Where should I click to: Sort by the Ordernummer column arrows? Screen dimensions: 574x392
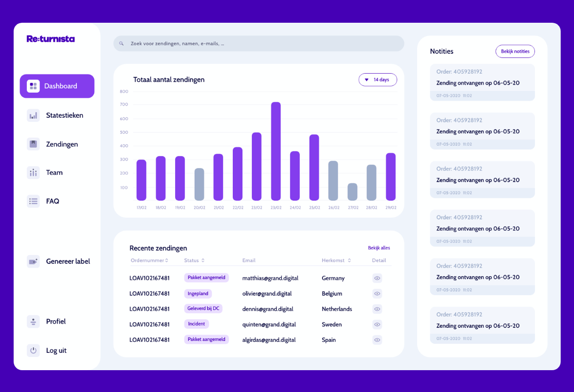click(166, 261)
